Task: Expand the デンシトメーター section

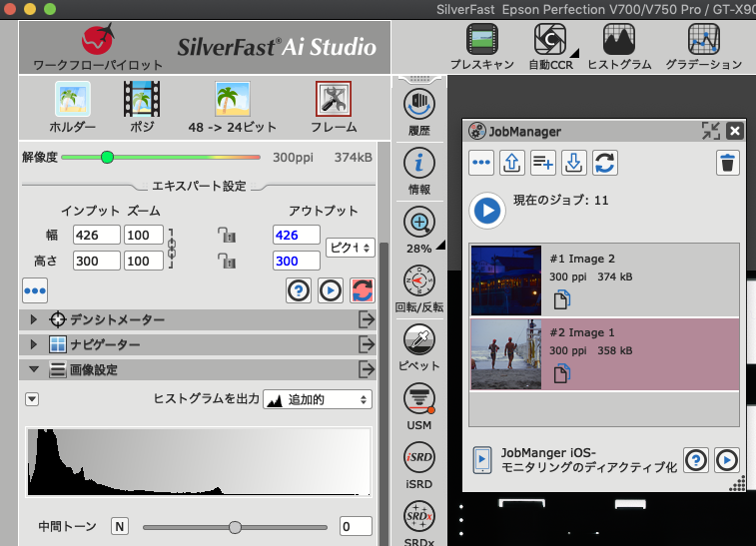Action: click(33, 319)
